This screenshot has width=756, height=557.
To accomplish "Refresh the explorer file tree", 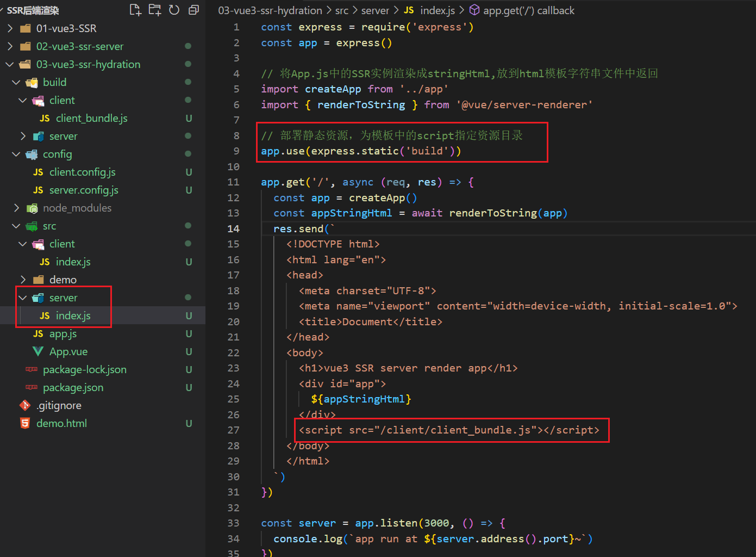I will pyautogui.click(x=174, y=10).
